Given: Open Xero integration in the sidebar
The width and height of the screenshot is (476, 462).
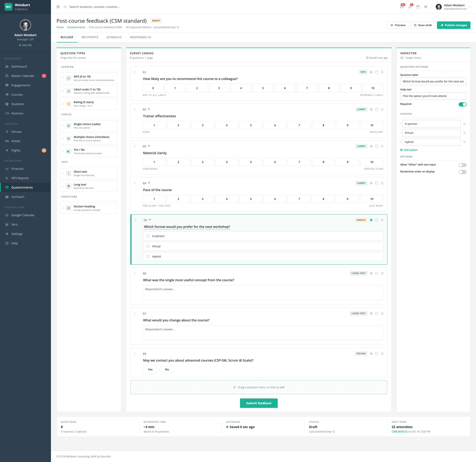Looking at the screenshot, I should [x=26, y=225].
